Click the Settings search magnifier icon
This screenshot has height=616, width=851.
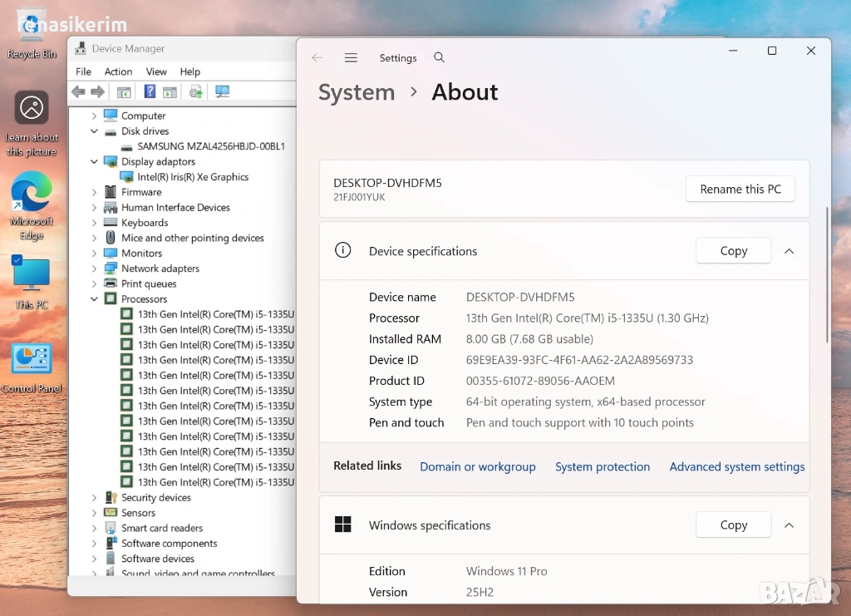point(440,58)
